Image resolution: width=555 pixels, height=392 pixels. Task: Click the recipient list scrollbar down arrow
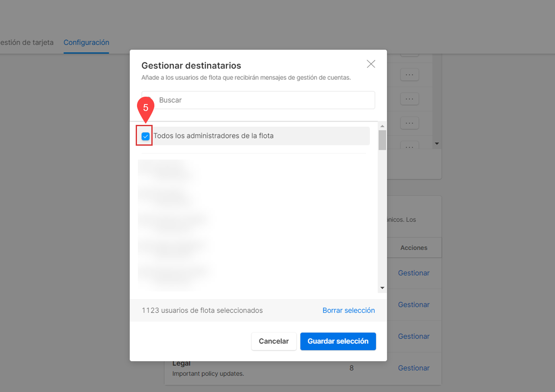click(382, 287)
